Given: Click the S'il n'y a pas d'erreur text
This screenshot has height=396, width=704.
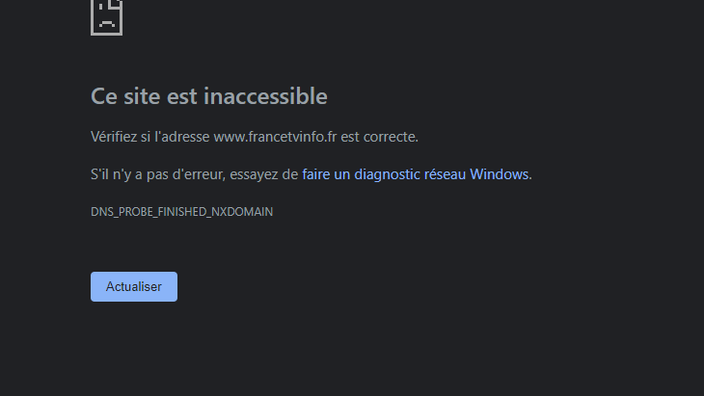Looking at the screenshot, I should pos(158,174).
